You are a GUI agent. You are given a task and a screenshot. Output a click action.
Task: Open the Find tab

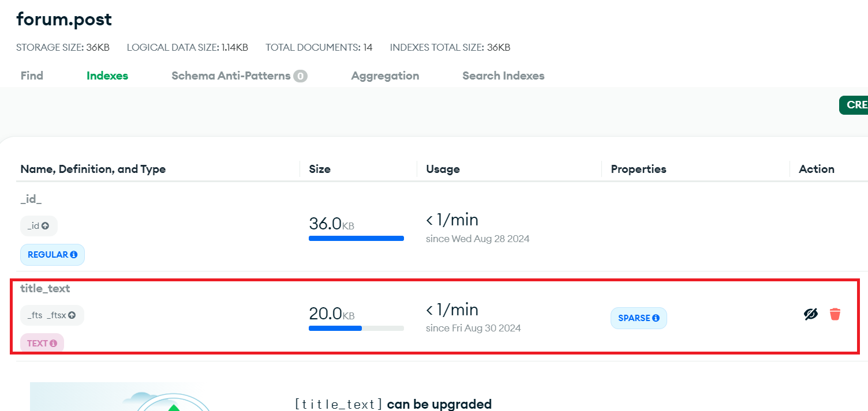point(32,76)
